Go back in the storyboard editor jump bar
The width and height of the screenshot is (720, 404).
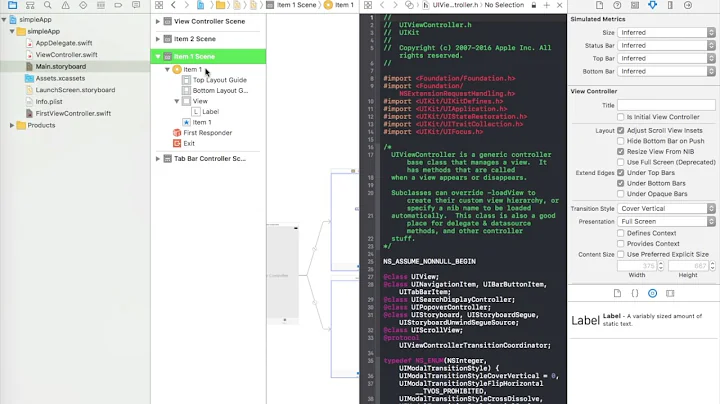click(x=173, y=5)
